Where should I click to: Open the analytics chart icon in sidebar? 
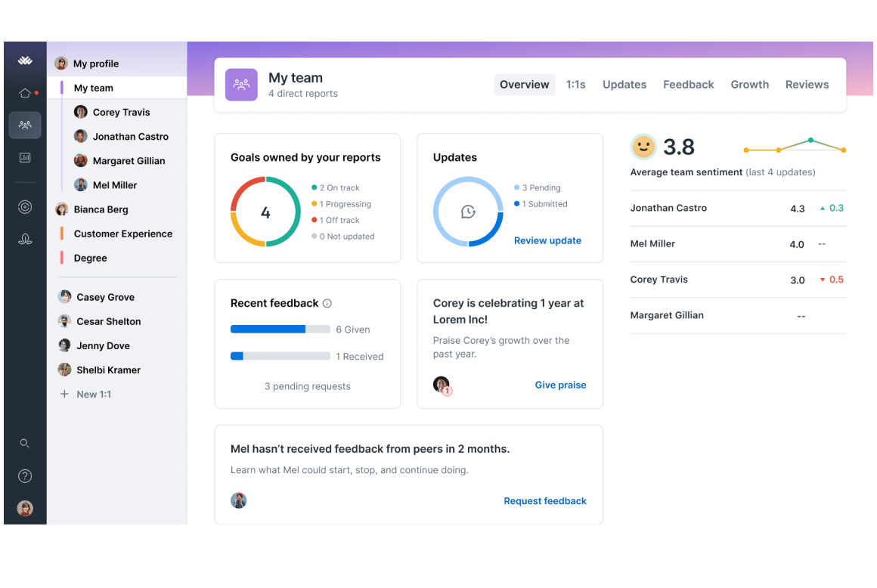(25, 158)
